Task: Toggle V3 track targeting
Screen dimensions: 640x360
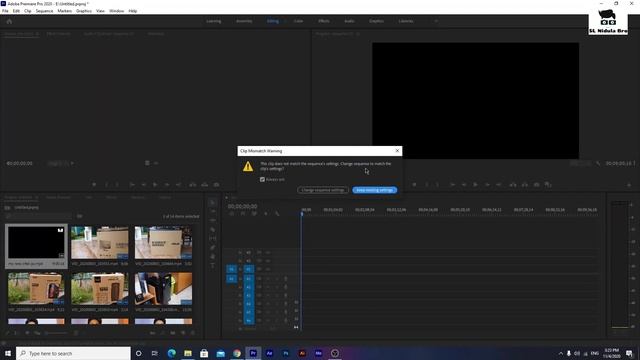Action: [x=249, y=252]
